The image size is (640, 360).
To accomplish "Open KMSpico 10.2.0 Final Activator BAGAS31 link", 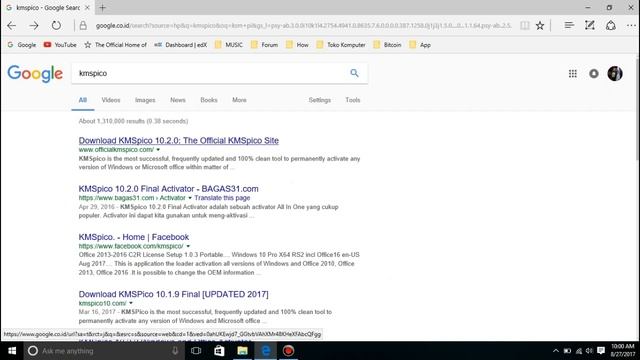I will (x=169, y=189).
